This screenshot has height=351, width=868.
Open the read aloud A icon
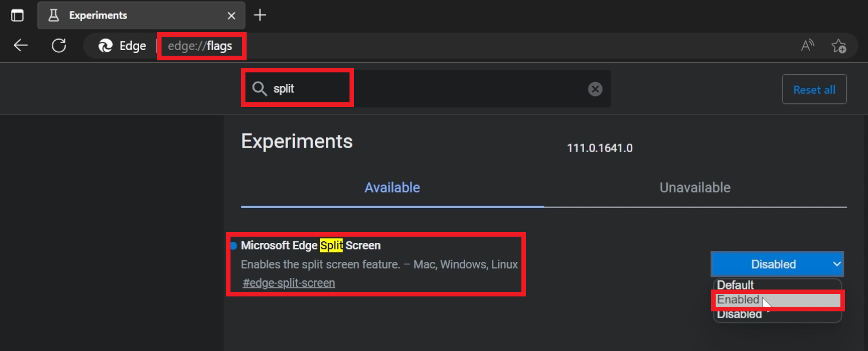click(807, 45)
